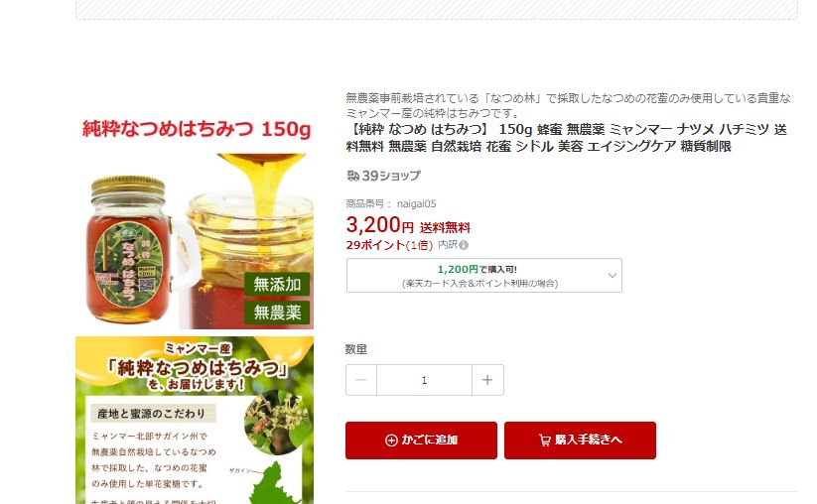The height and width of the screenshot is (504, 817).
Task: Click the quantity input field
Action: point(424,380)
